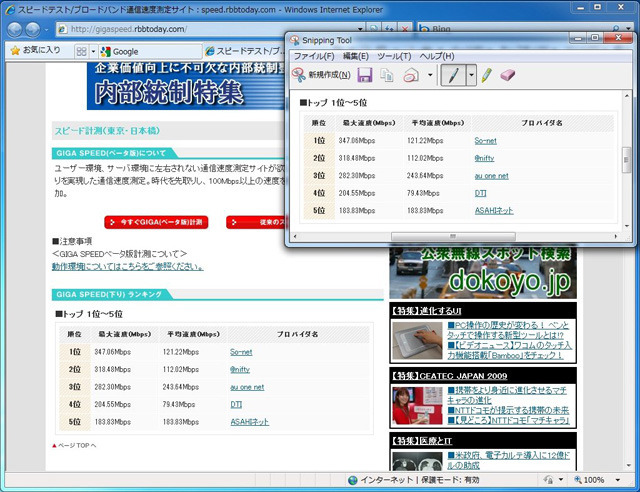Open the 動作環境についてはこちら link
Screen dimensions: 640x492
127,267
